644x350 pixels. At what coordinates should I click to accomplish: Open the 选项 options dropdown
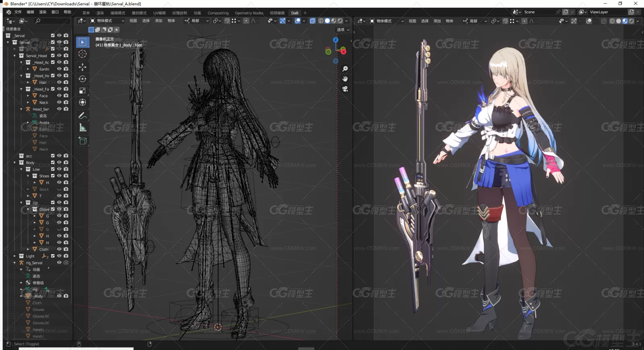(343, 30)
